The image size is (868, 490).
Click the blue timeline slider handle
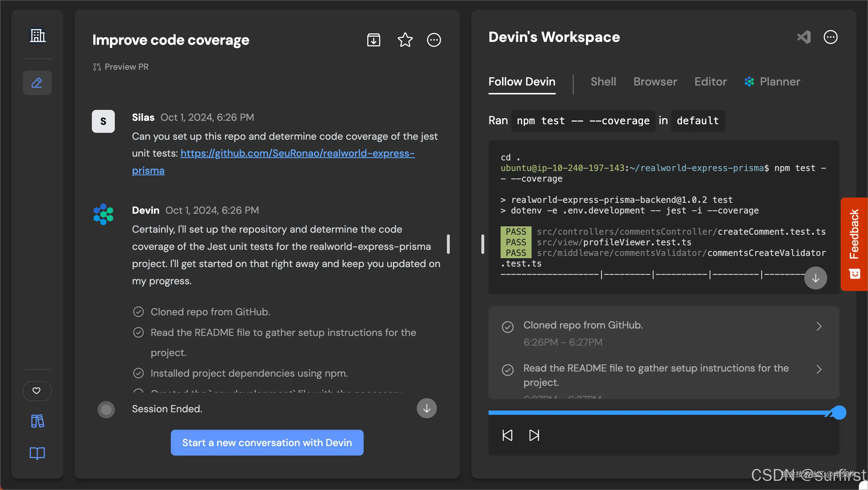[839, 413]
